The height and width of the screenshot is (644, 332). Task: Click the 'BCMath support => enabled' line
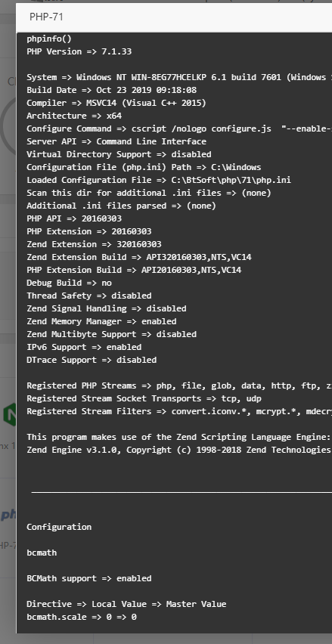click(x=88, y=578)
